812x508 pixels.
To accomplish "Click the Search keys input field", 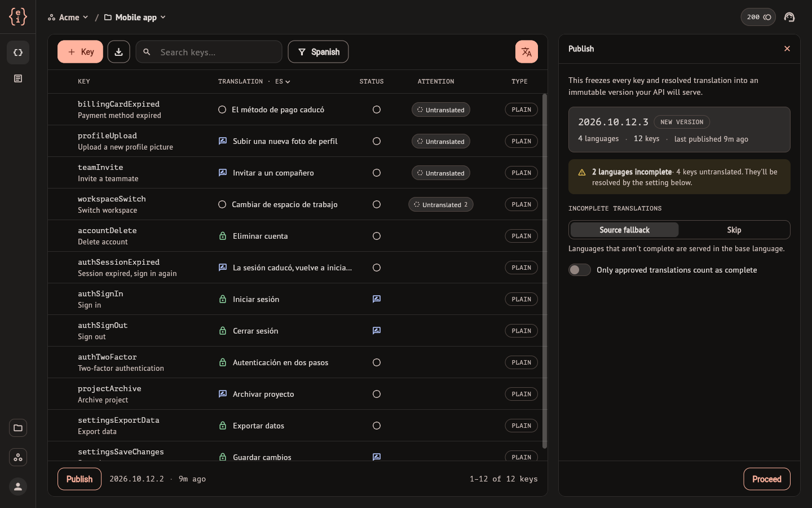I will point(209,52).
